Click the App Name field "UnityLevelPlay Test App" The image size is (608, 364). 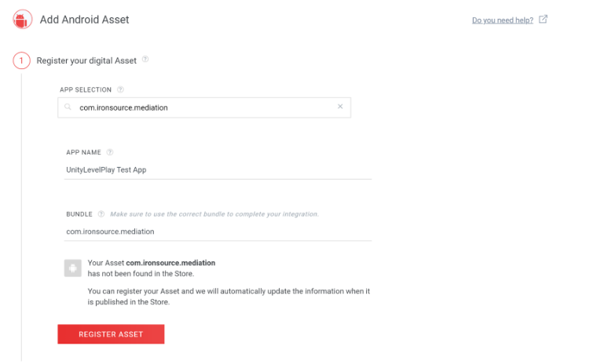pos(218,169)
